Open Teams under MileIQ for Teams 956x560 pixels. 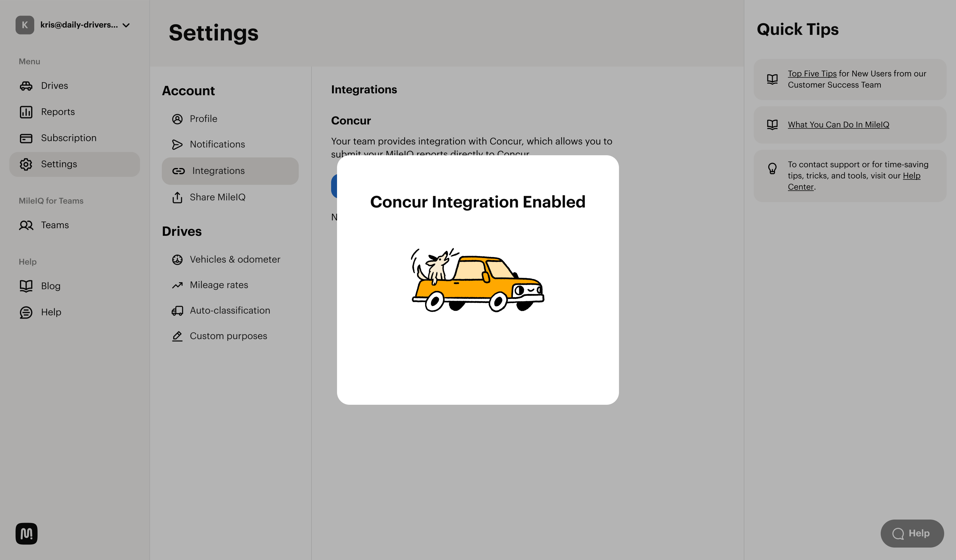[x=75, y=225]
